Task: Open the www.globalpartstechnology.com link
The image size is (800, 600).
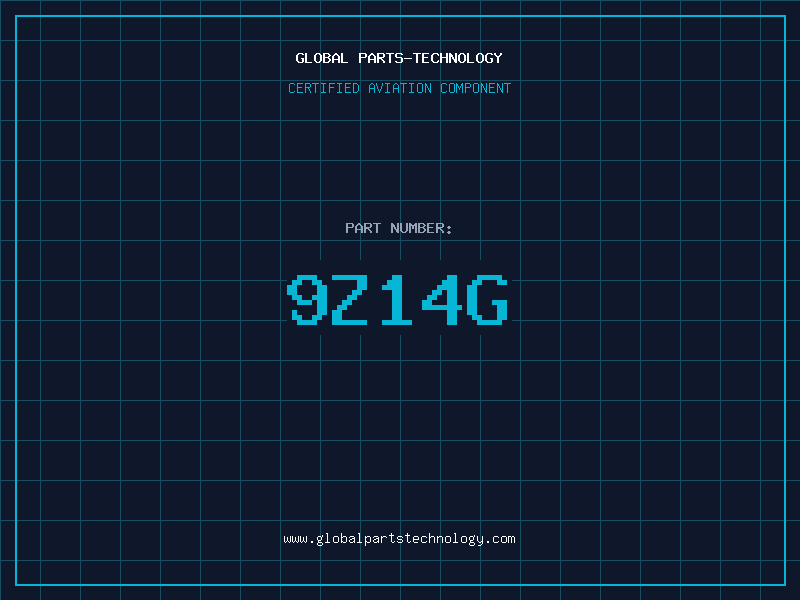Action: click(x=399, y=539)
